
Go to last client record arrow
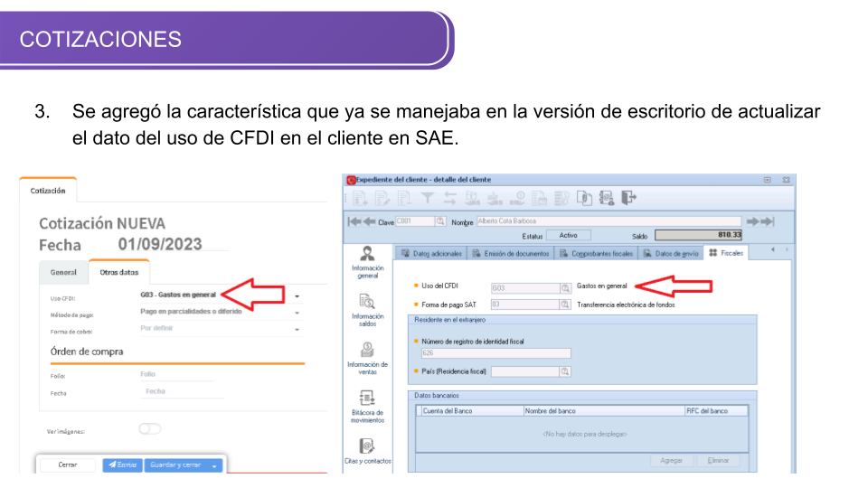[x=768, y=221]
